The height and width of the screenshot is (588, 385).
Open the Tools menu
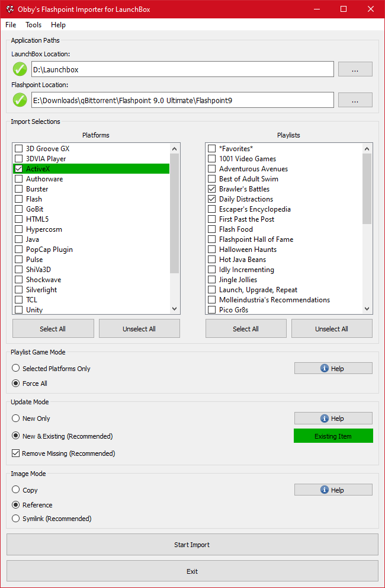[33, 25]
